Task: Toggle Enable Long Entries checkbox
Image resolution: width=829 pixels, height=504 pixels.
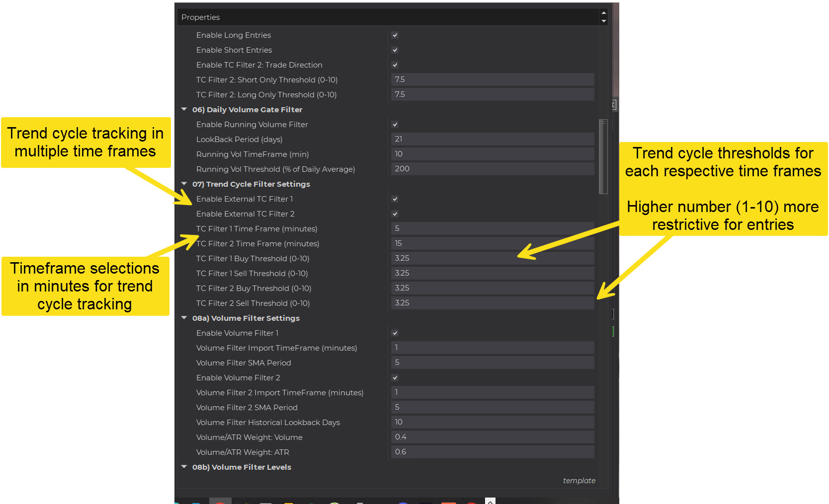Action: 395,35
